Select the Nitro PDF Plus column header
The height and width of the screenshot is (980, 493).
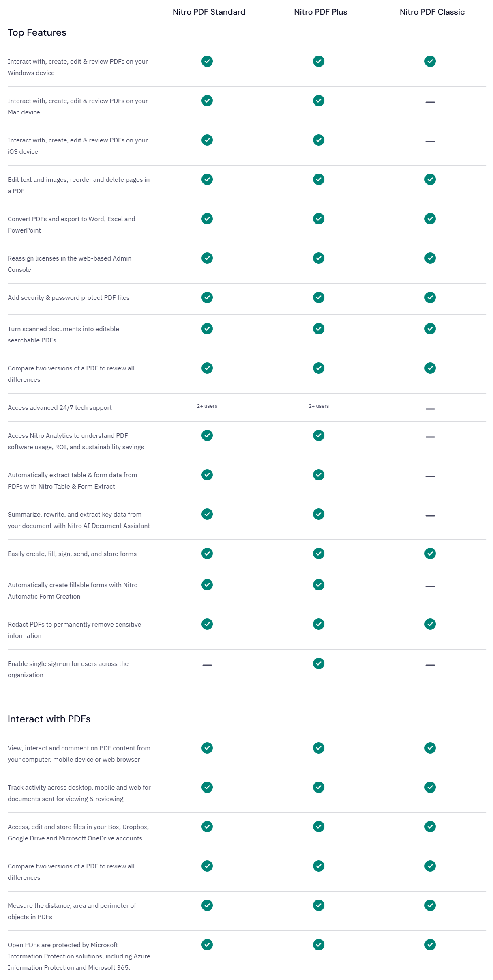[320, 12]
